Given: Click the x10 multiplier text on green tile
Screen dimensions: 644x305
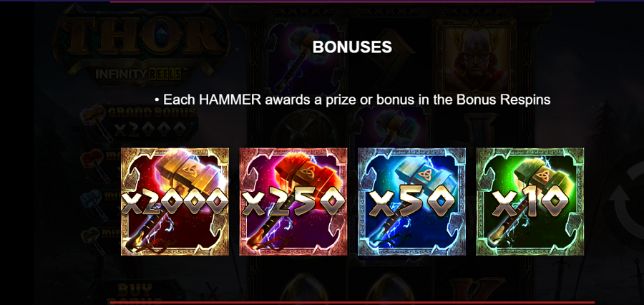Looking at the screenshot, I should [530, 203].
